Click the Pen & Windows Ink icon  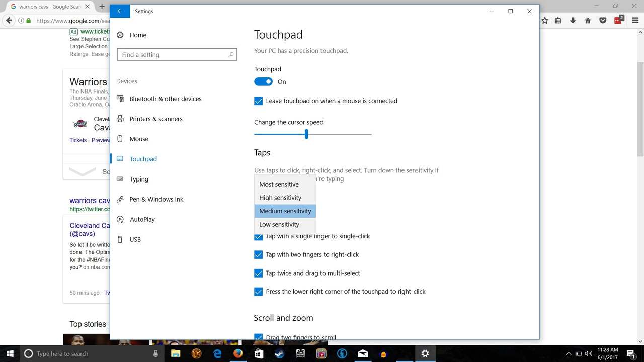(x=120, y=200)
